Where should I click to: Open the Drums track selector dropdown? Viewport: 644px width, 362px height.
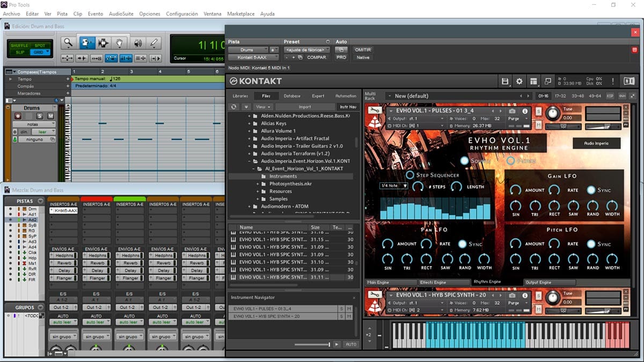point(247,50)
